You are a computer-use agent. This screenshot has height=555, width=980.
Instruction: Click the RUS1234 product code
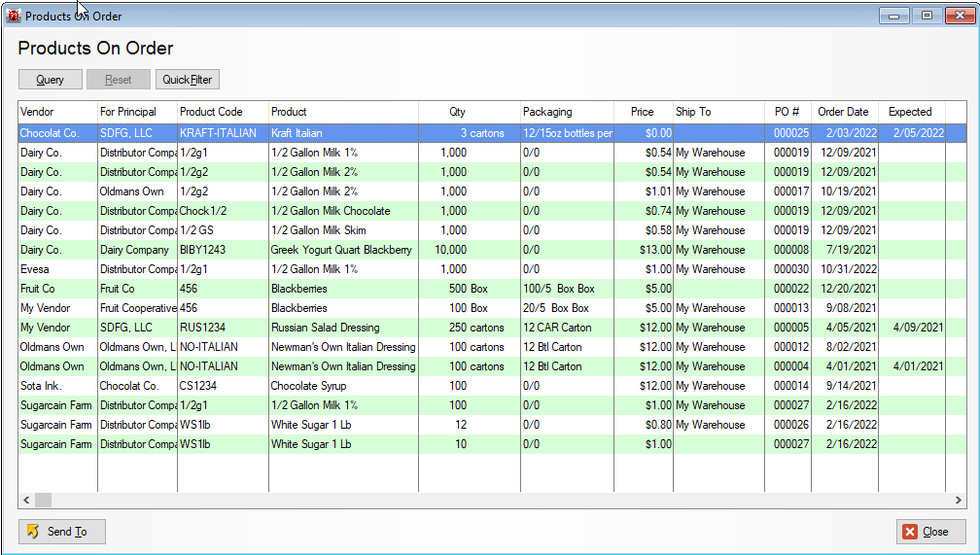click(224, 328)
